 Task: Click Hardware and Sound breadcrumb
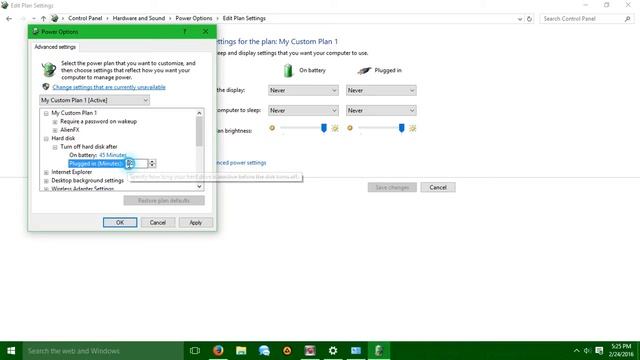click(139, 18)
